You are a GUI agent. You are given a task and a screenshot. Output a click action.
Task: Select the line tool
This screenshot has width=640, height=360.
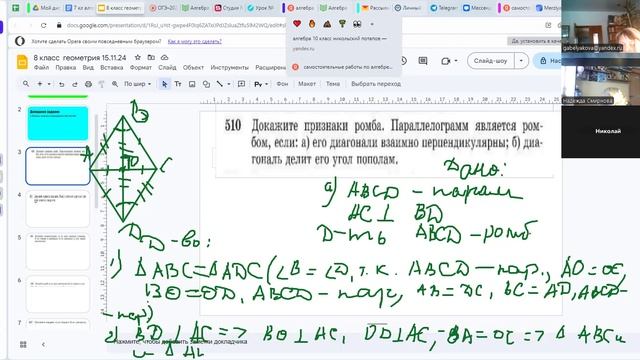[220, 84]
